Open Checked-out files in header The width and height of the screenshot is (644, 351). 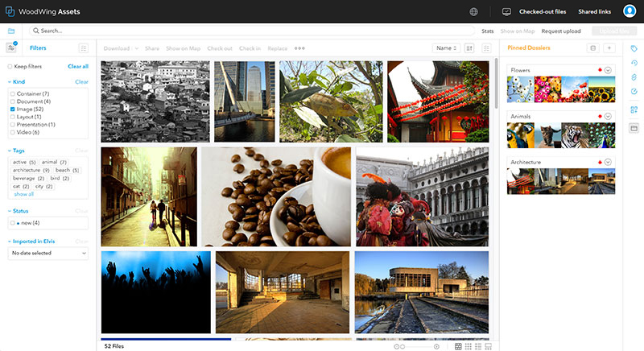[x=542, y=12]
